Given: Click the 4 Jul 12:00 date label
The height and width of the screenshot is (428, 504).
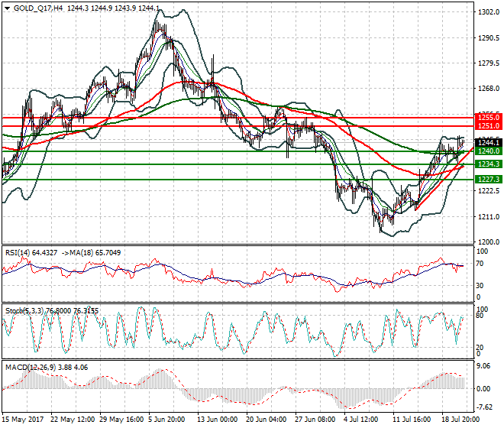Looking at the screenshot, I should coord(360,420).
